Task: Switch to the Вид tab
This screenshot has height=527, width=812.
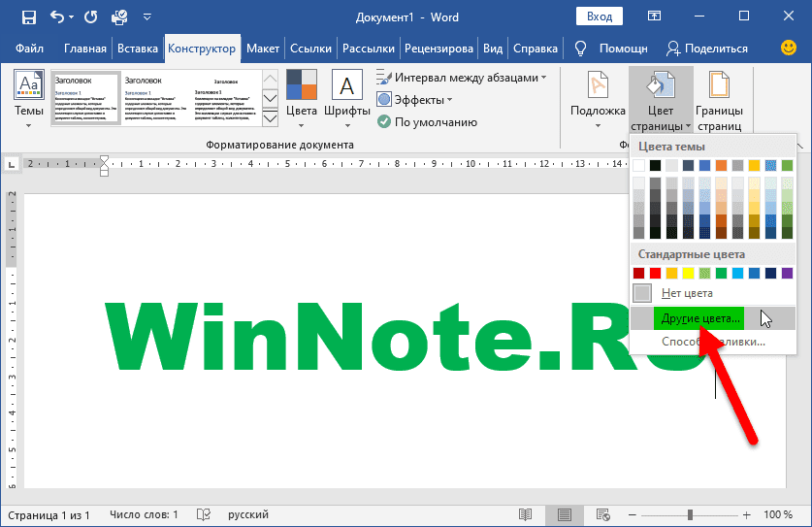Action: [x=493, y=49]
